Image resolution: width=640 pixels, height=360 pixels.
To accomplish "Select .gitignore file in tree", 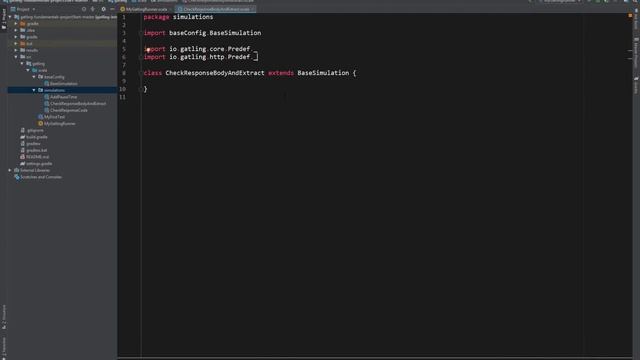I will [x=35, y=130].
